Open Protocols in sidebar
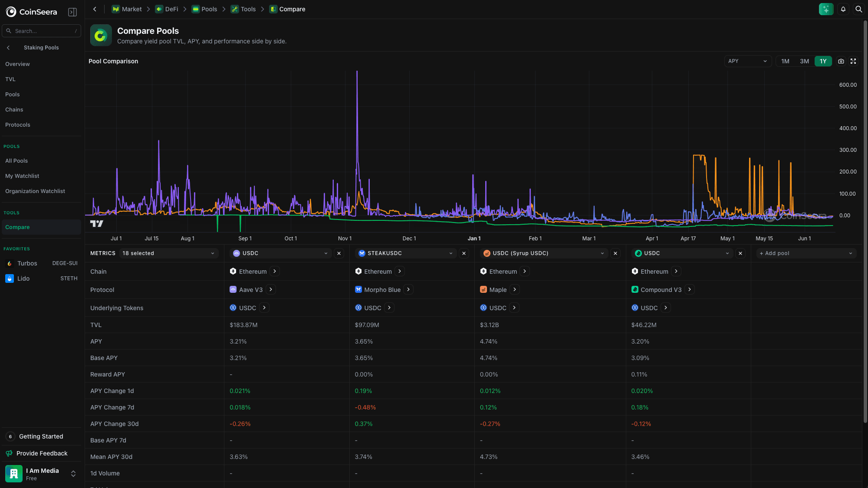 pyautogui.click(x=41, y=125)
